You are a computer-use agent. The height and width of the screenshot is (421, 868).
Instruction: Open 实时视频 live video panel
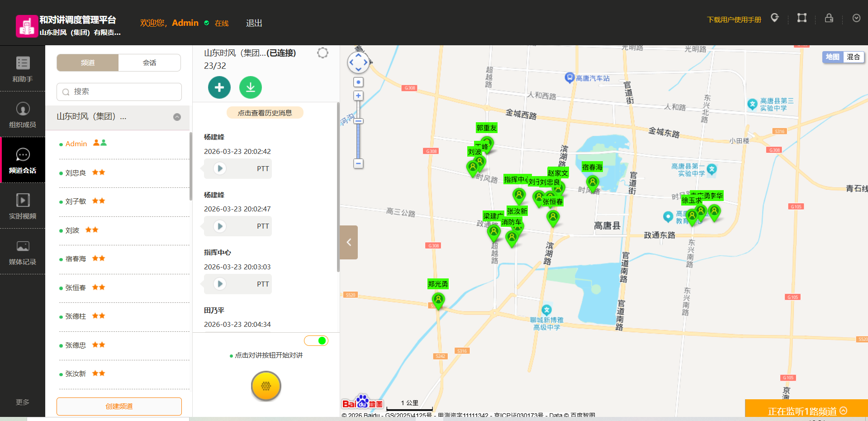point(23,206)
